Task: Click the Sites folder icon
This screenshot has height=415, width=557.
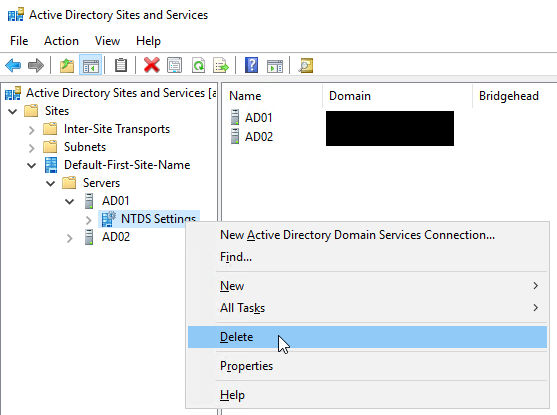Action: tap(31, 111)
